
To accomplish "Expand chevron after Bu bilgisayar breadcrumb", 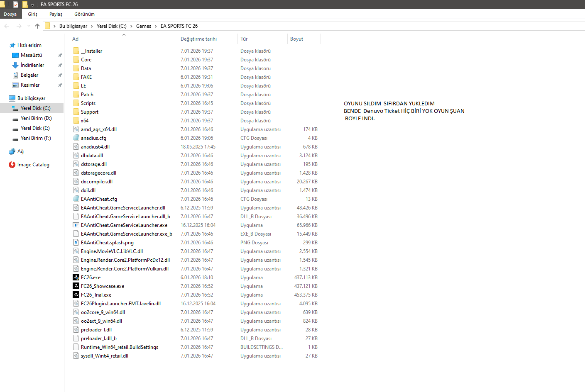I will (x=92, y=26).
